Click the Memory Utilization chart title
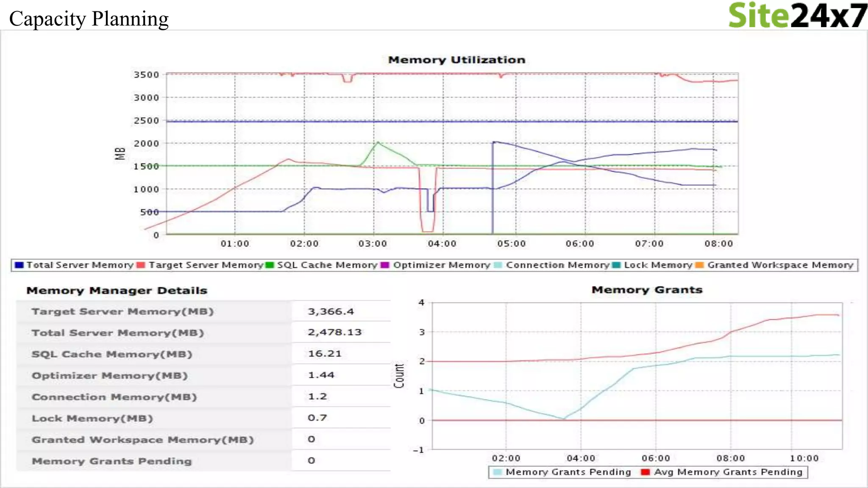The width and height of the screenshot is (868, 488). click(457, 60)
